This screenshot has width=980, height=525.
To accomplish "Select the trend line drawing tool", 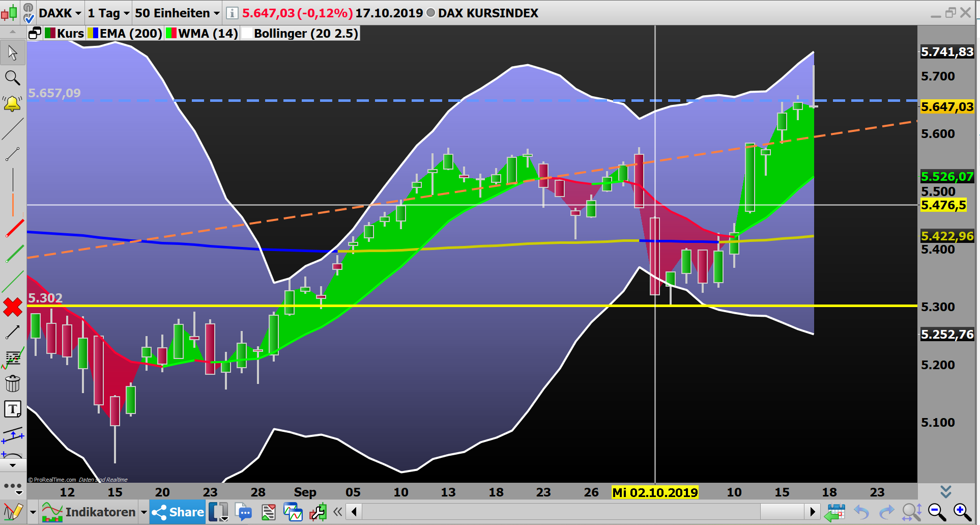I will (13, 130).
